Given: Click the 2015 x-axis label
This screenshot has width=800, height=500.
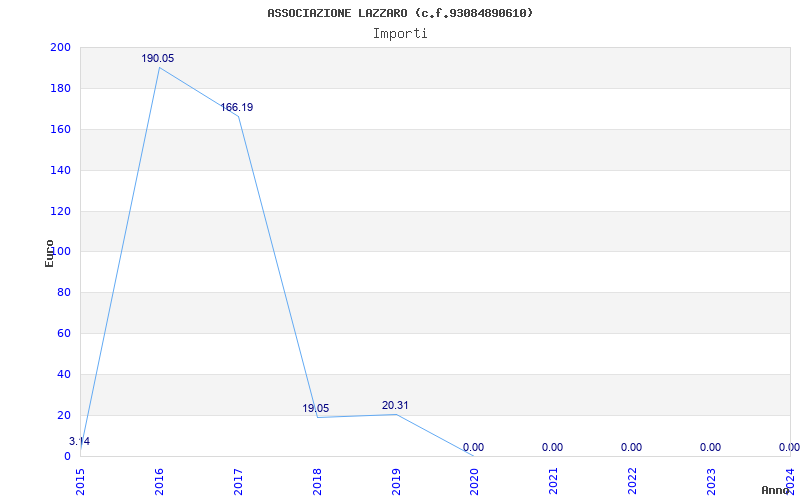Looking at the screenshot, I should click(81, 481).
